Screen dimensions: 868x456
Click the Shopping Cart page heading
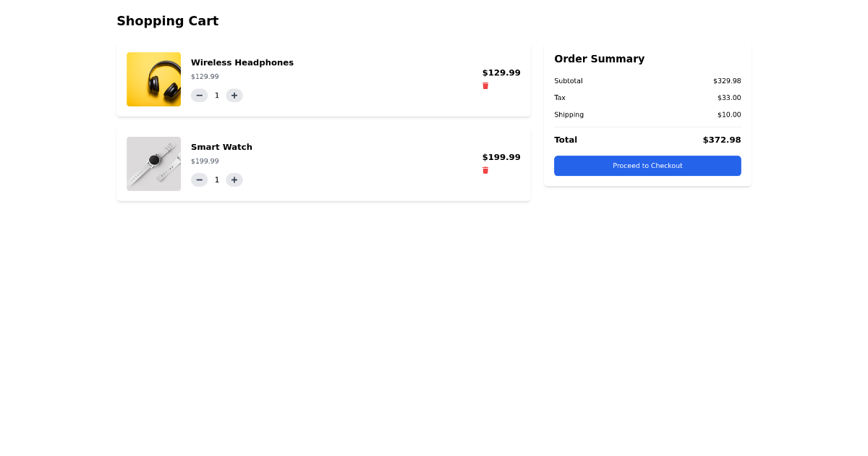(167, 20)
